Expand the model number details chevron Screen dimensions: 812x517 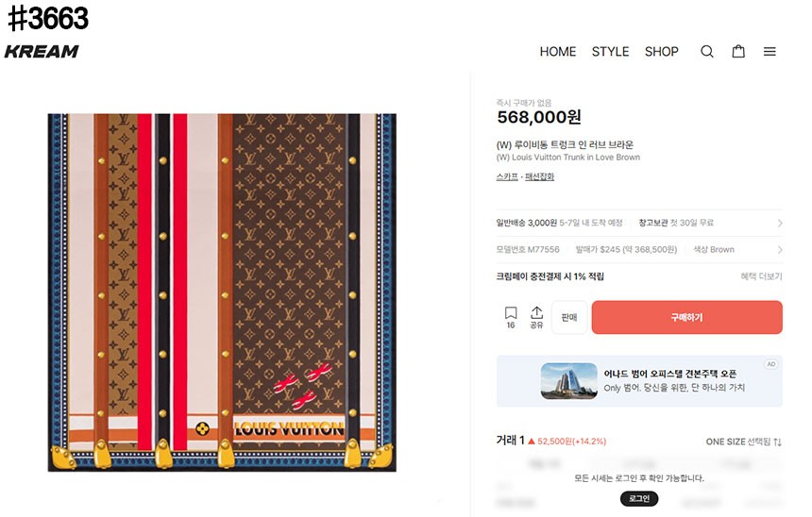tap(779, 250)
